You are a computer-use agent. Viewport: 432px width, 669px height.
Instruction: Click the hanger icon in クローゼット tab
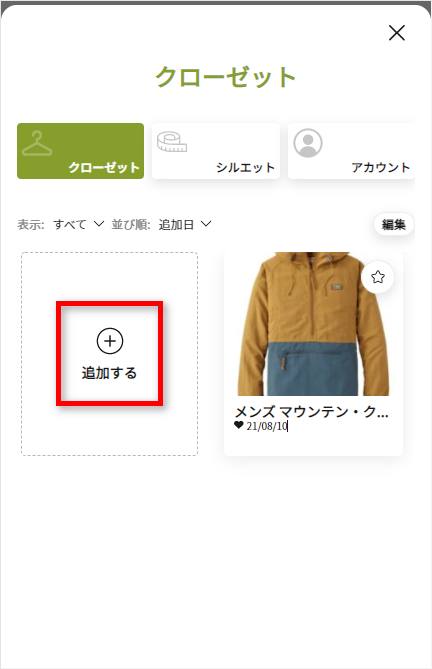[37, 143]
